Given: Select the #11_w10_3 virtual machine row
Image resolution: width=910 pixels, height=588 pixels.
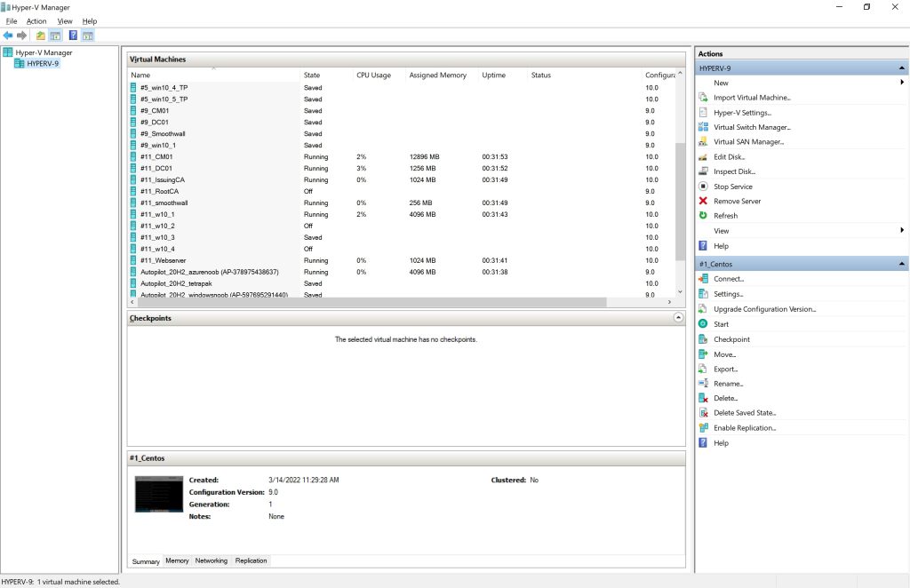Looking at the screenshot, I should click(x=401, y=237).
